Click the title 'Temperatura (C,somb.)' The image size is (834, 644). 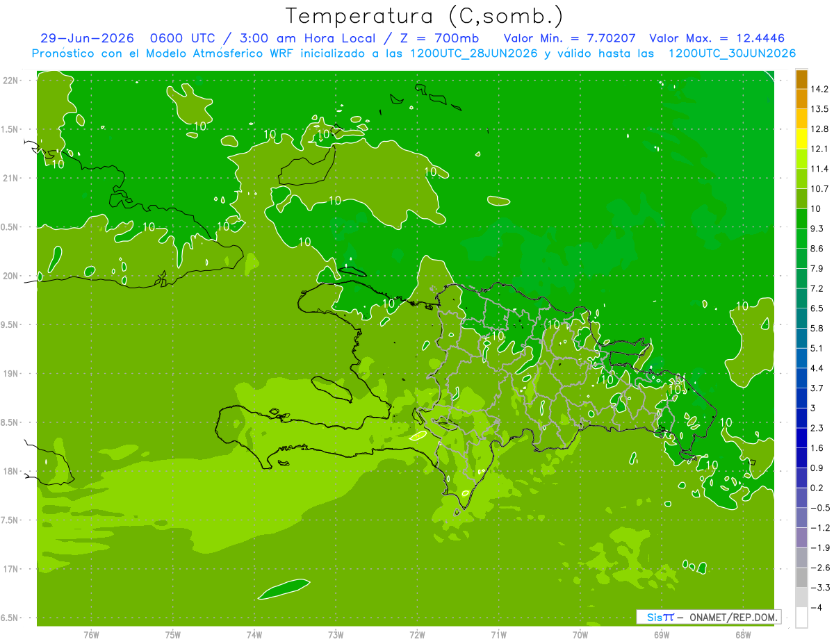pos(425,15)
